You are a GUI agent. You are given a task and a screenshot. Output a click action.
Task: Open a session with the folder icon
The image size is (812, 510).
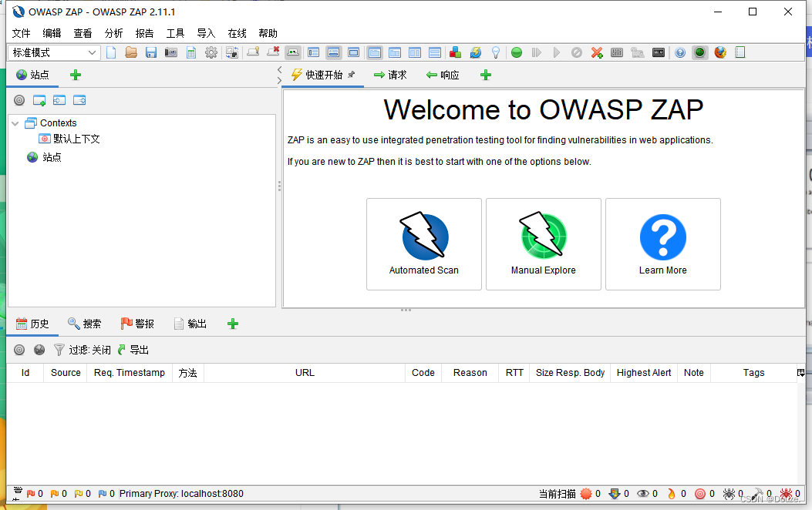[x=130, y=52]
